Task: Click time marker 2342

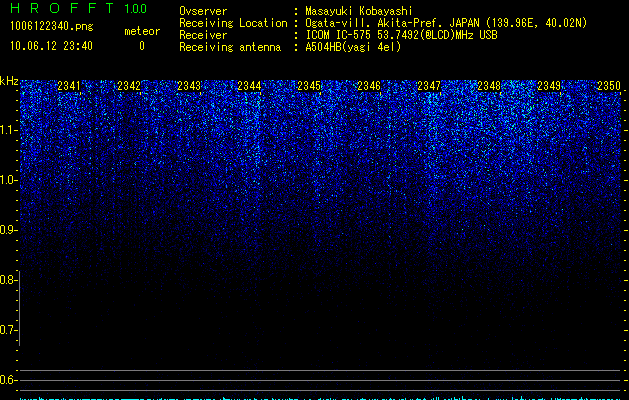Action: (129, 86)
